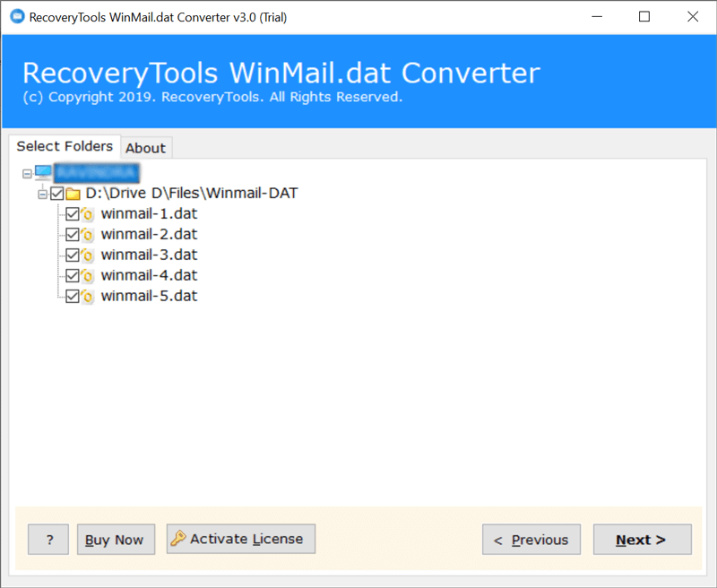Collapse the Winmail-DAT folder node
This screenshot has height=588, width=717.
pyautogui.click(x=42, y=195)
